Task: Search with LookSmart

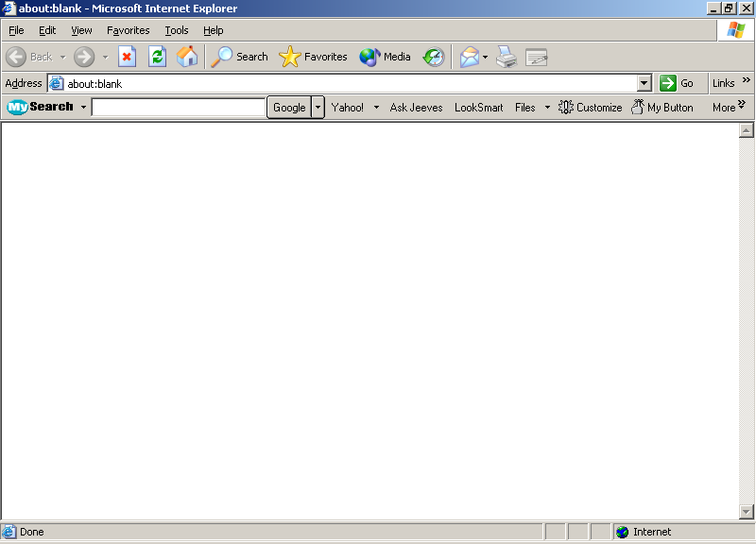Action: point(479,107)
